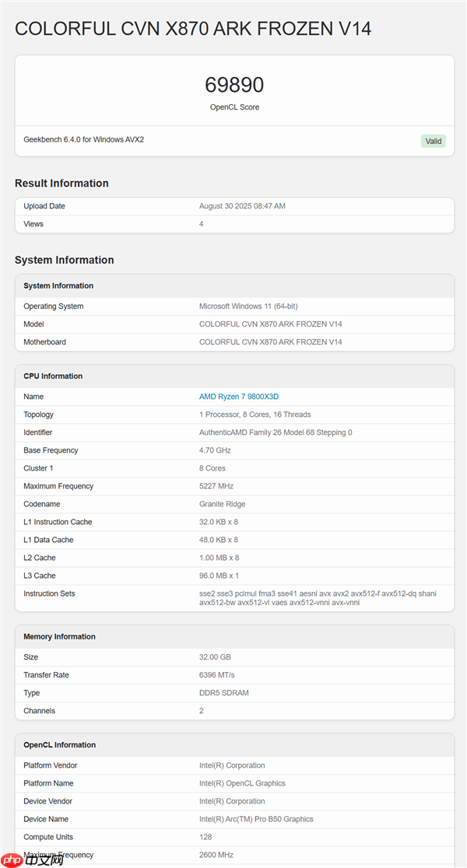
Task: Select the Result Information section heading
Action: point(61,184)
